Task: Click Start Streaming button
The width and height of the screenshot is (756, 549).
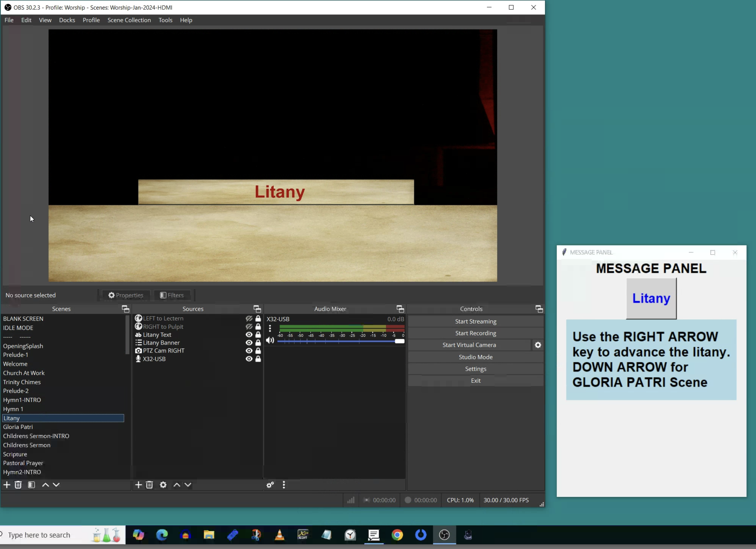Action: (x=475, y=321)
